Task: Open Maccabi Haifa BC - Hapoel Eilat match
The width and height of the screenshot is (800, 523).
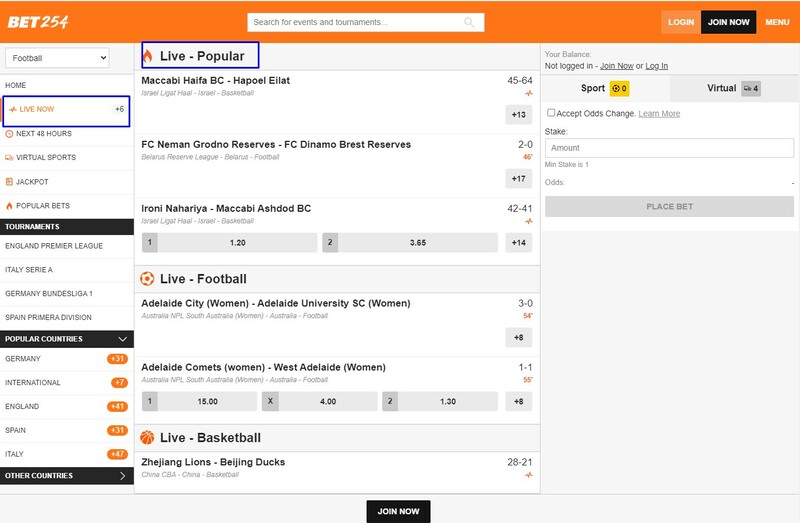Action: pos(215,81)
